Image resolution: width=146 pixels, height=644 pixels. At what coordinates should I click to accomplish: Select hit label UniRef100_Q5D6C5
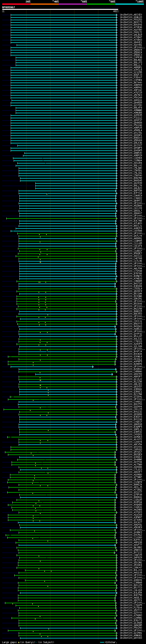[x=131, y=50]
